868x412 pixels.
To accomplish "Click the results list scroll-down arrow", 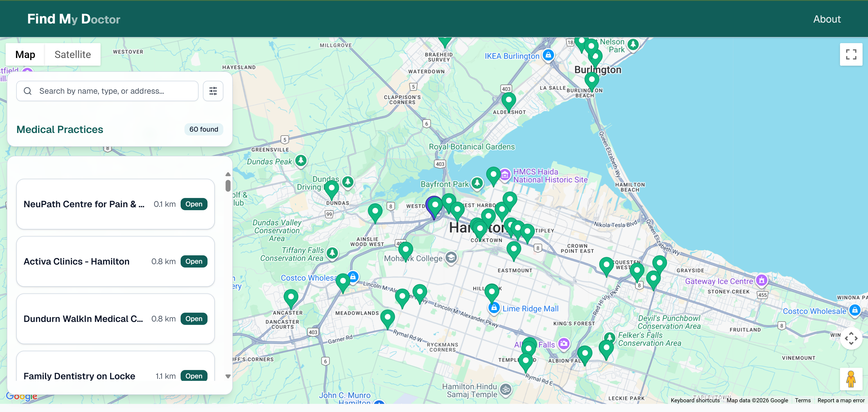I will (228, 376).
